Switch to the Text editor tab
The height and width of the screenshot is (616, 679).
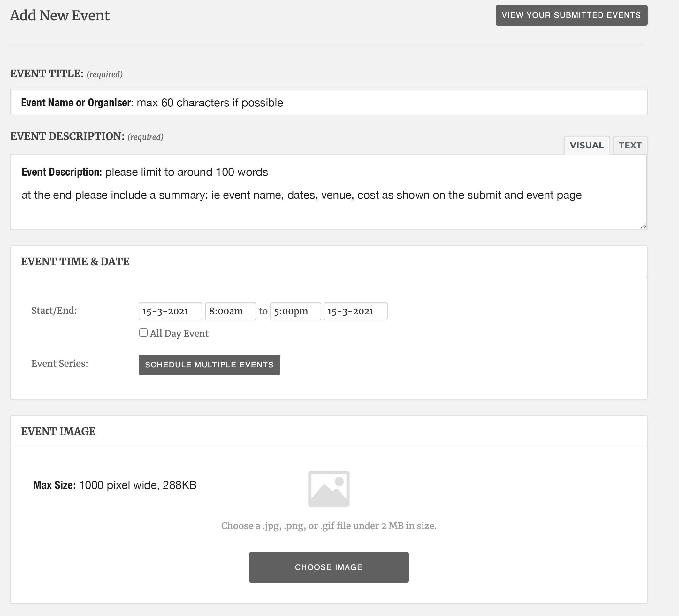click(x=630, y=145)
